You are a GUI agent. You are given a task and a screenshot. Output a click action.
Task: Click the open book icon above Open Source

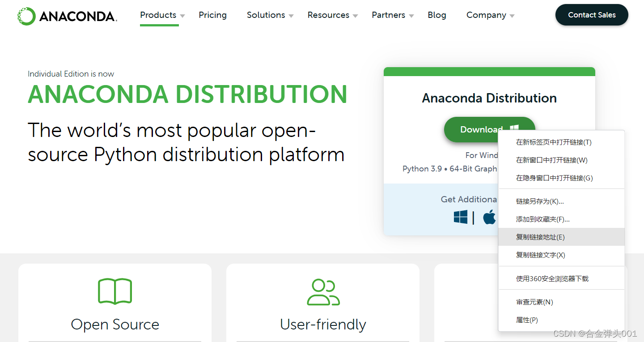coord(115,291)
